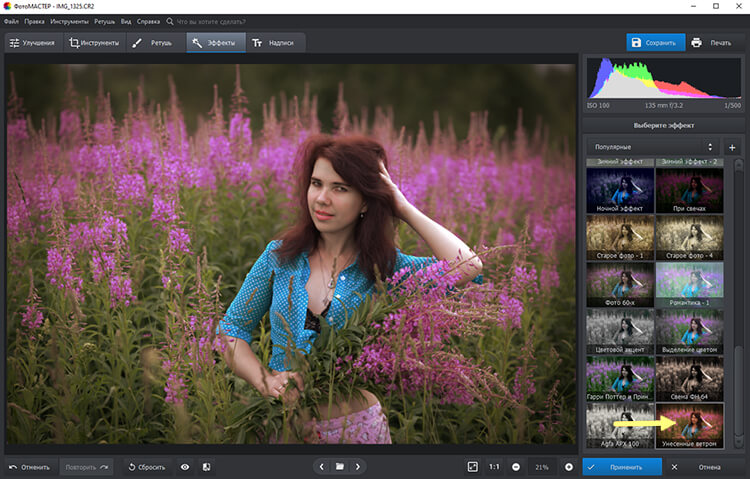
Task: Add new effect with plus button
Action: [x=731, y=147]
